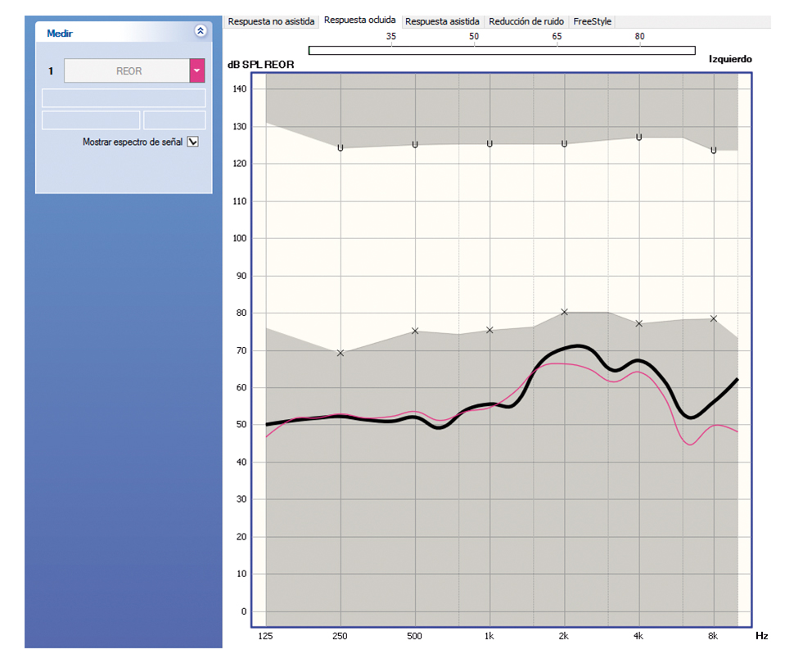This screenshot has height=672, width=803.
Task: Go to the Reducción de ruido tab
Action: coord(526,21)
